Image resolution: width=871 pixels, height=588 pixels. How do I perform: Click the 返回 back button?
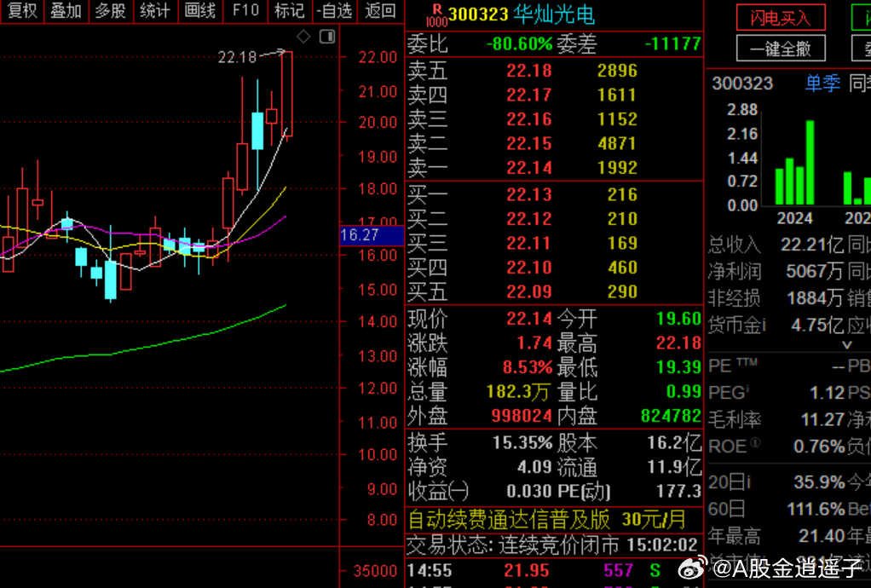coord(380,10)
